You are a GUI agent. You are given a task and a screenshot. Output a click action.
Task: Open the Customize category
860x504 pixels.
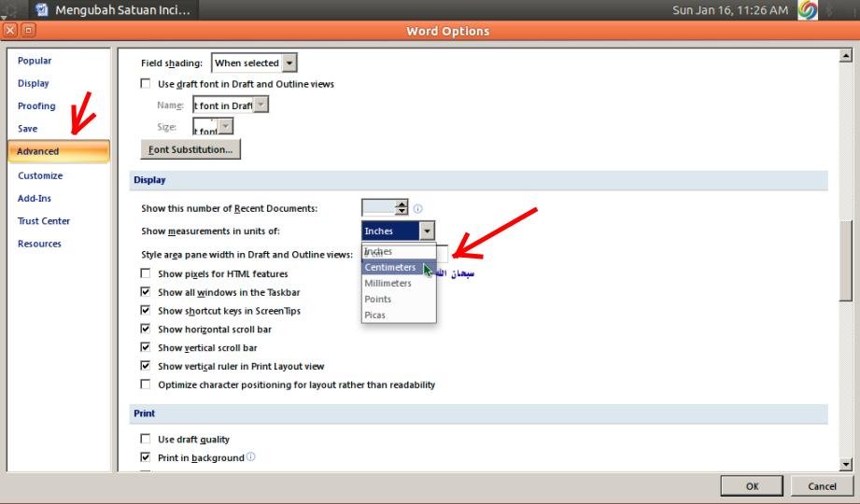tap(40, 175)
